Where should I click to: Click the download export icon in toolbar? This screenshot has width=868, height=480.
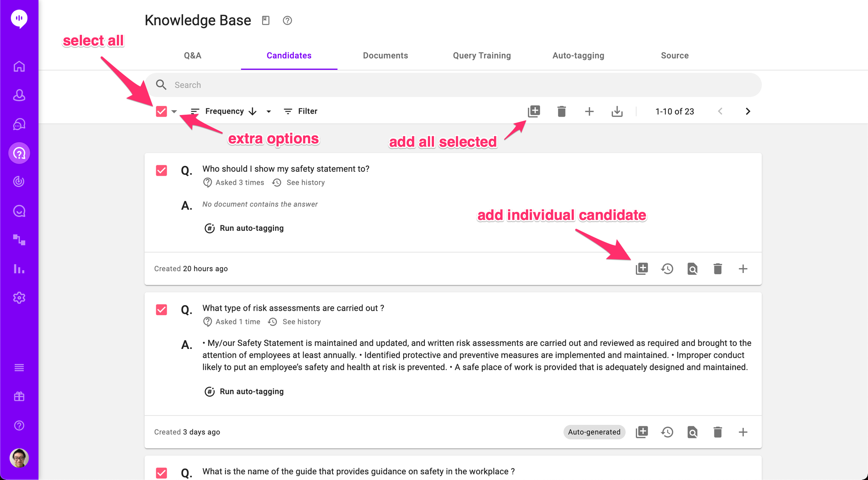tap(617, 112)
